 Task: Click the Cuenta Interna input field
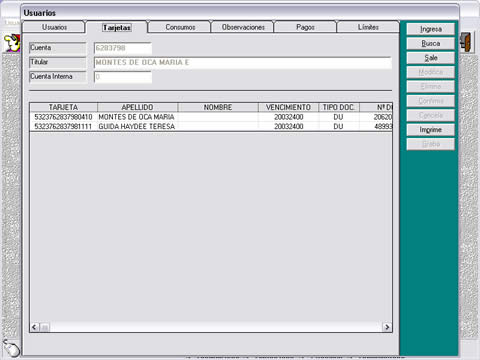123,77
